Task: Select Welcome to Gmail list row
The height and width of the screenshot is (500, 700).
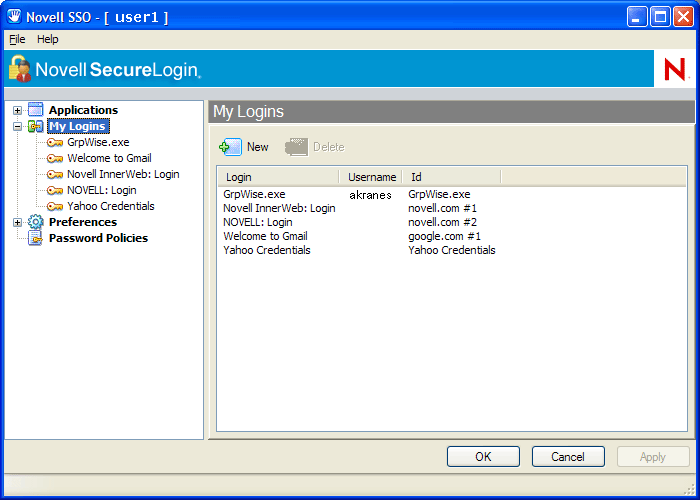Action: [265, 236]
